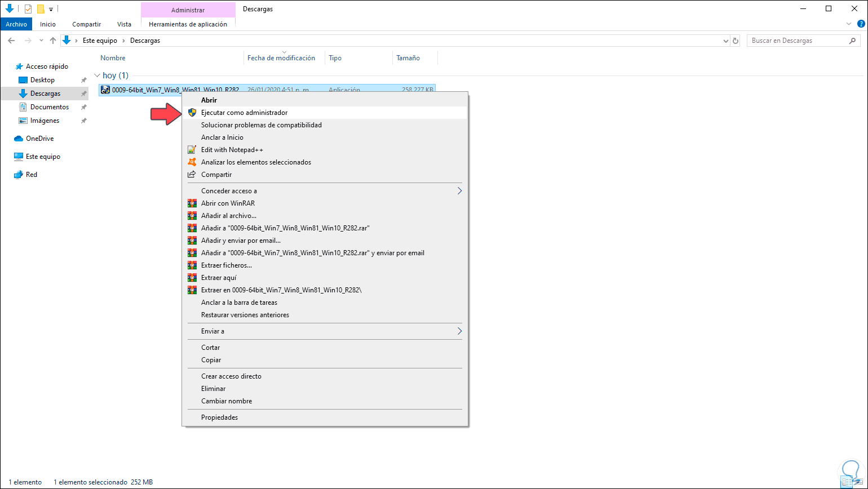868x489 pixels.
Task: Click the magnifier icon in search box
Action: click(x=852, y=41)
